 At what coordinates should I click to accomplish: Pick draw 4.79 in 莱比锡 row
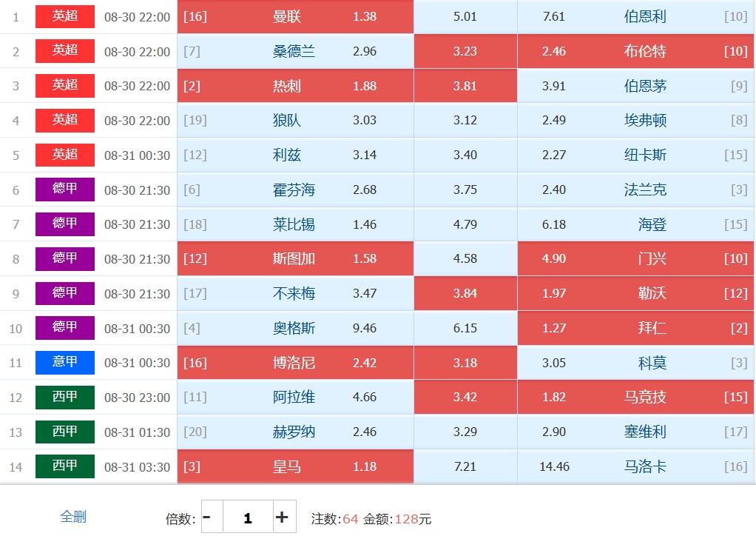click(465, 224)
